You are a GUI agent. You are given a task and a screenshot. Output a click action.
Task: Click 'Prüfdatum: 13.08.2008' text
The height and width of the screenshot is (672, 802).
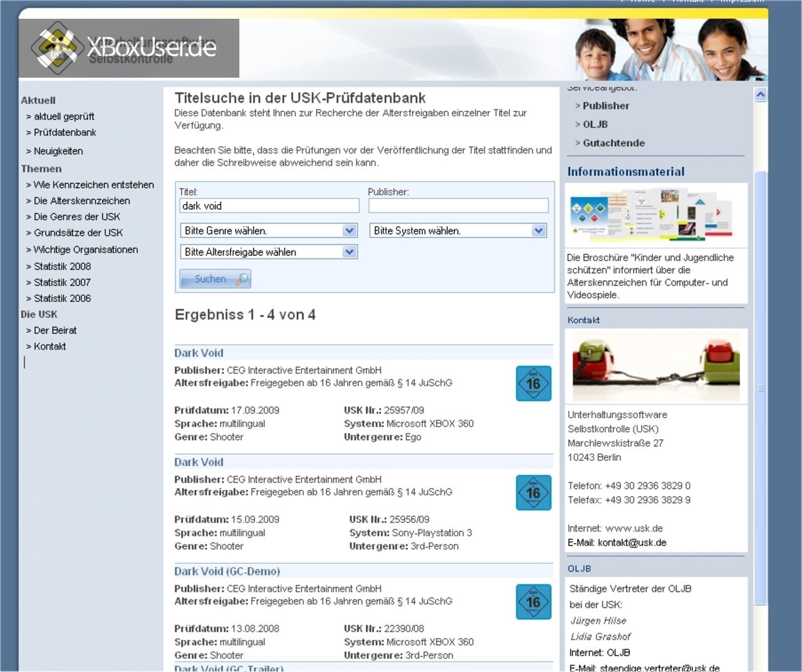coord(227,628)
